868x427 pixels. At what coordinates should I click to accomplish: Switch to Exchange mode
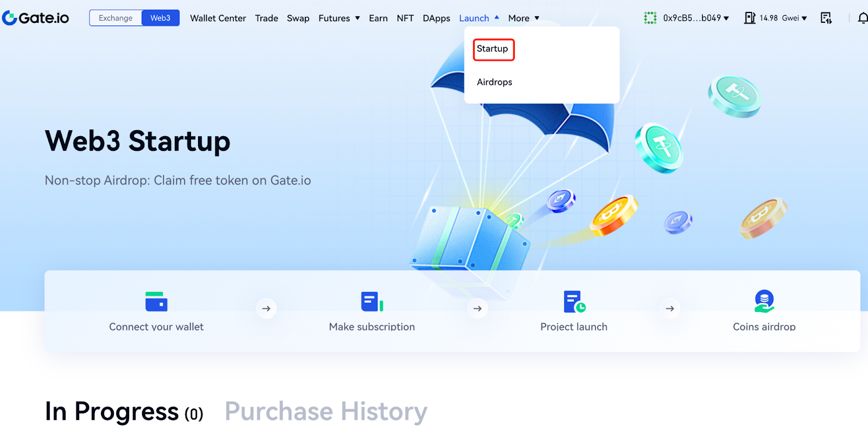(116, 18)
